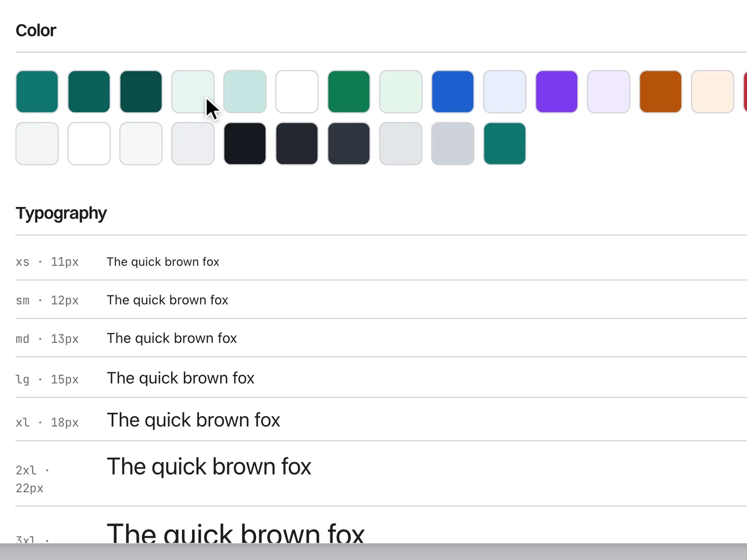The image size is (747, 560).
Task: Select the vivid blue color swatch
Action: (452, 92)
